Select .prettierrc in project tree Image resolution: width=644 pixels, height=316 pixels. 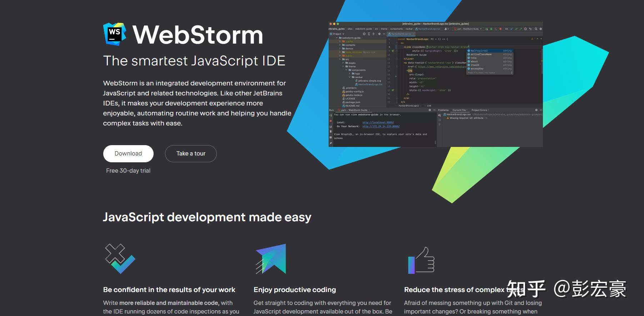[x=349, y=88]
